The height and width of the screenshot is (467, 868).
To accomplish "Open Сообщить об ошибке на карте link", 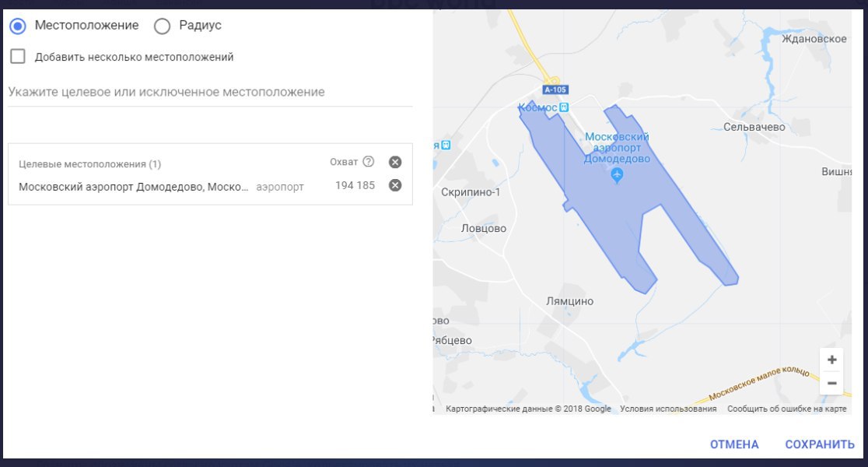I will [x=786, y=409].
